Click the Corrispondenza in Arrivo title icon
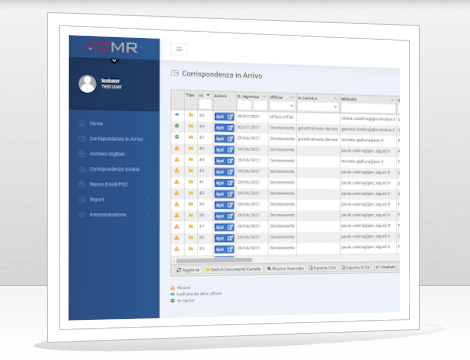This screenshot has height=360, width=470. pos(175,73)
